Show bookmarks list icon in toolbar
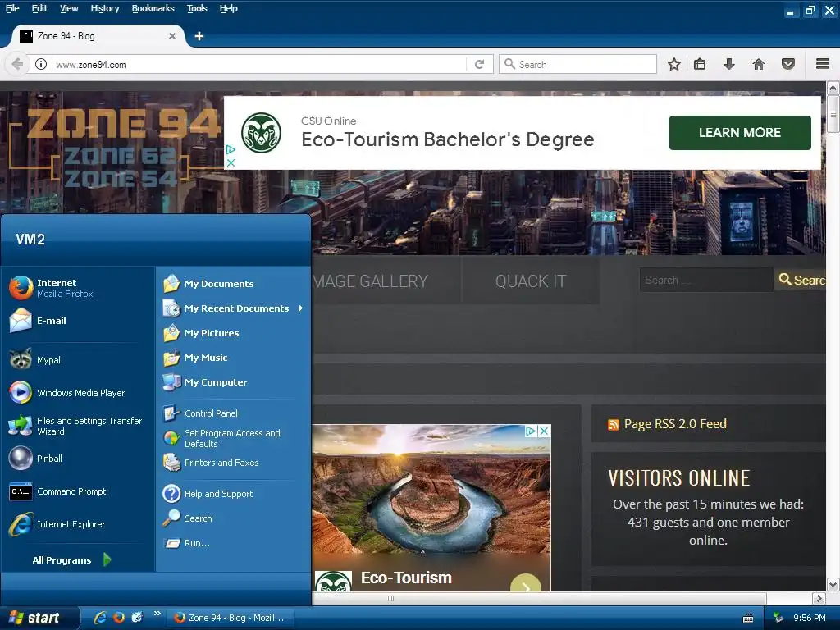The height and width of the screenshot is (630, 840). [700, 64]
